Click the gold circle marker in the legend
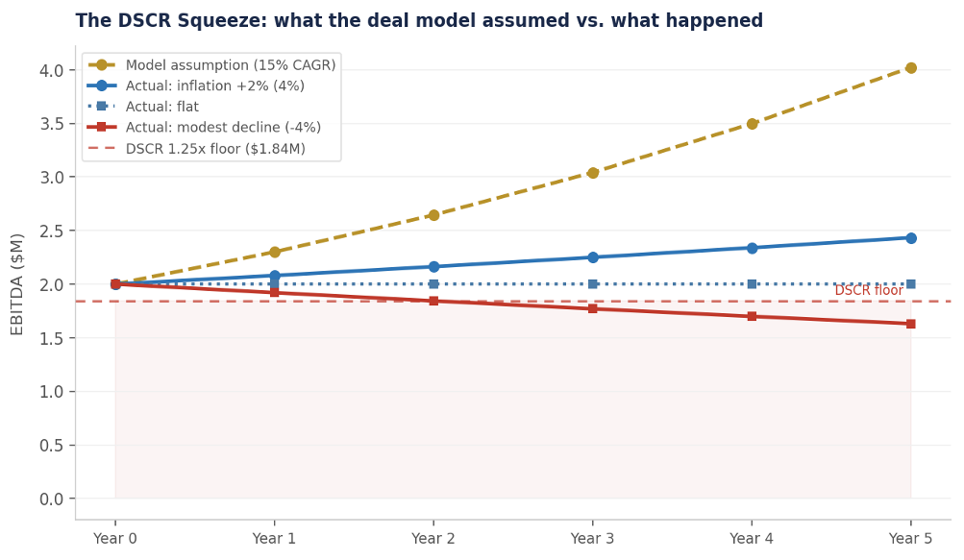The image size is (964, 560). [x=102, y=65]
